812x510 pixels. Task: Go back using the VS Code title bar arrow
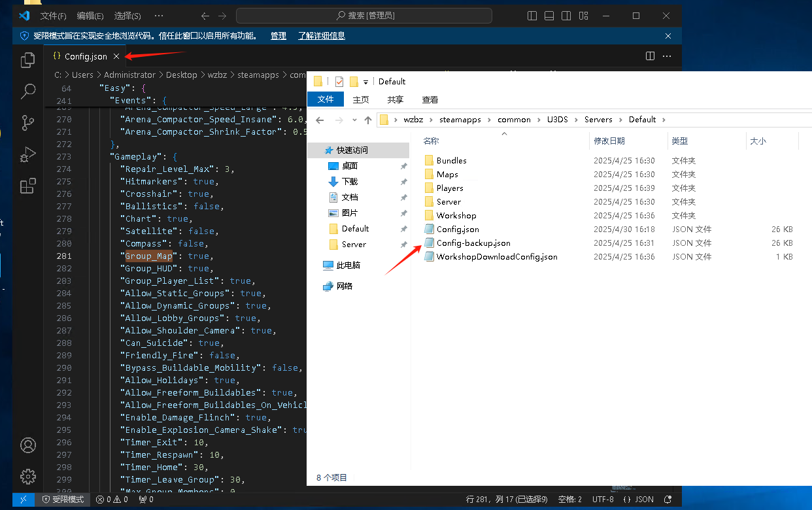tap(205, 15)
